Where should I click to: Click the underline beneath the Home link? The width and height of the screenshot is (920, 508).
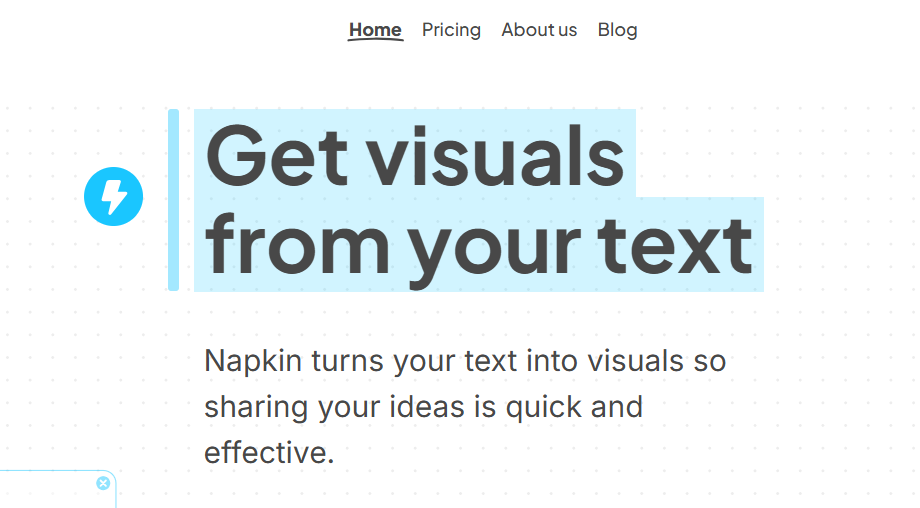coord(375,41)
